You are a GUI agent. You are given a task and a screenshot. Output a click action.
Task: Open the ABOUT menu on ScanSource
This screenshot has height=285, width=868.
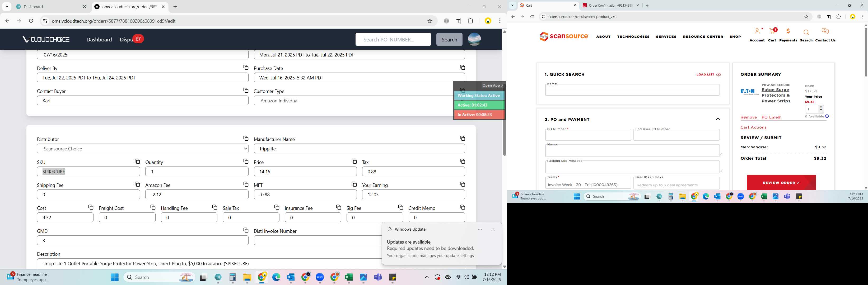coord(603,37)
